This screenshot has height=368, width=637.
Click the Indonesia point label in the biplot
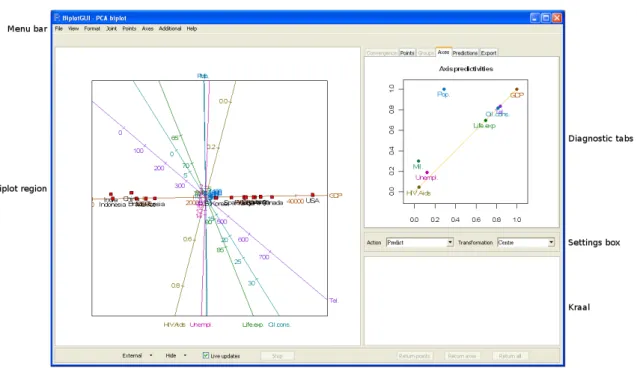coord(113,205)
